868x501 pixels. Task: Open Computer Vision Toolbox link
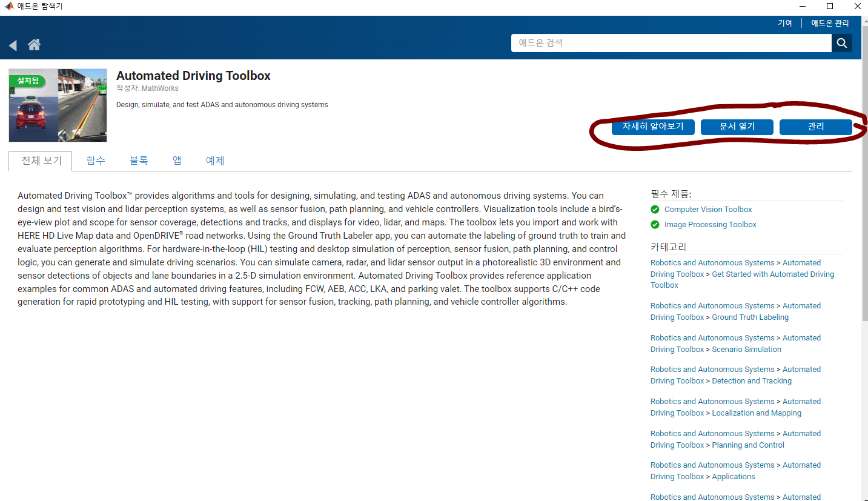tap(708, 210)
